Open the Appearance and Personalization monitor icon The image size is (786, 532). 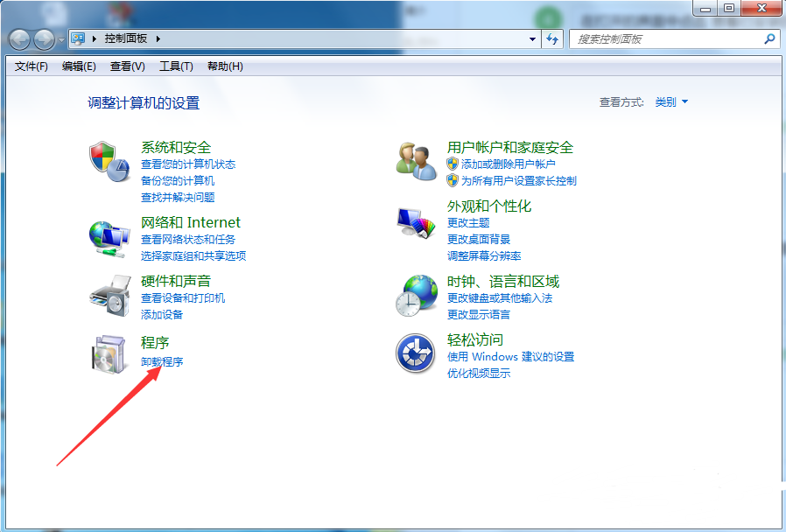[x=416, y=222]
